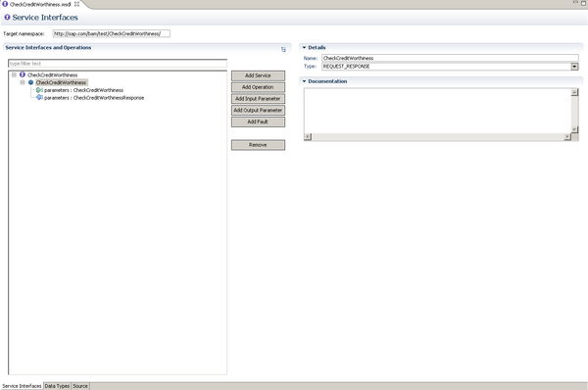
Task: Click the Add Service button
Action: click(x=258, y=75)
